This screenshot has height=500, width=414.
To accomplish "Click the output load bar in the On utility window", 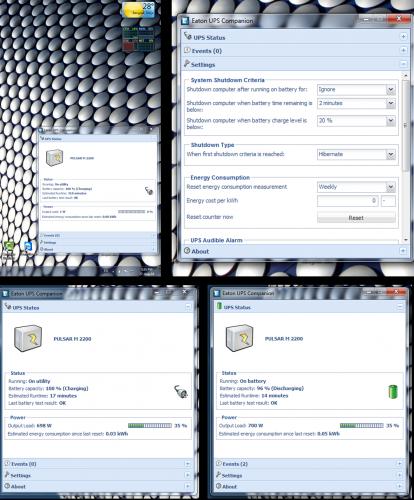I will point(150,425).
